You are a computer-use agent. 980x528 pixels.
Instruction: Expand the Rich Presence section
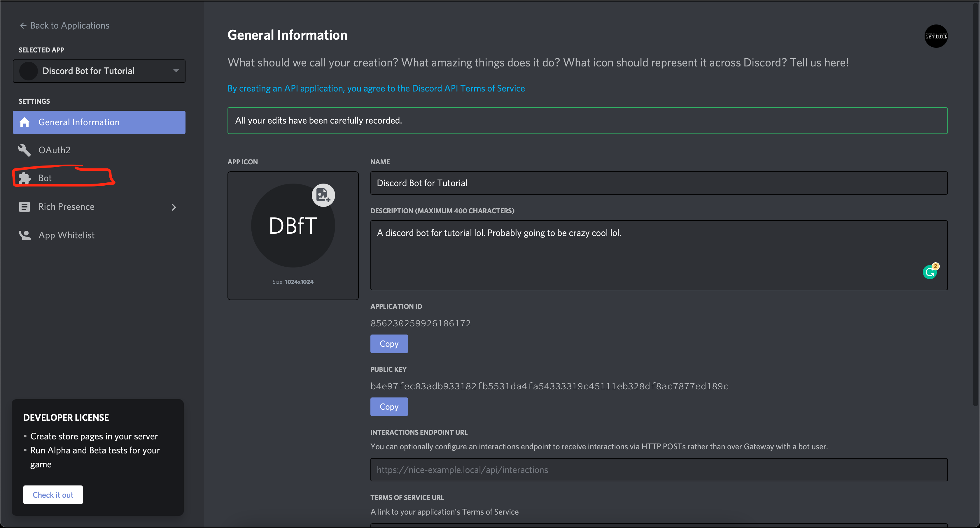tap(174, 207)
